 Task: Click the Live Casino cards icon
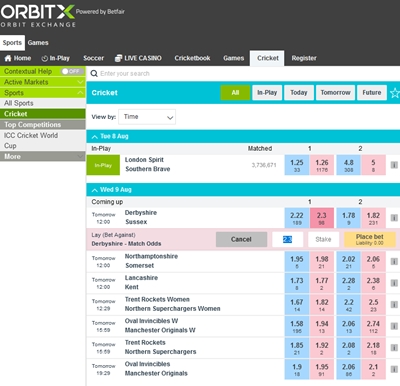click(118, 58)
